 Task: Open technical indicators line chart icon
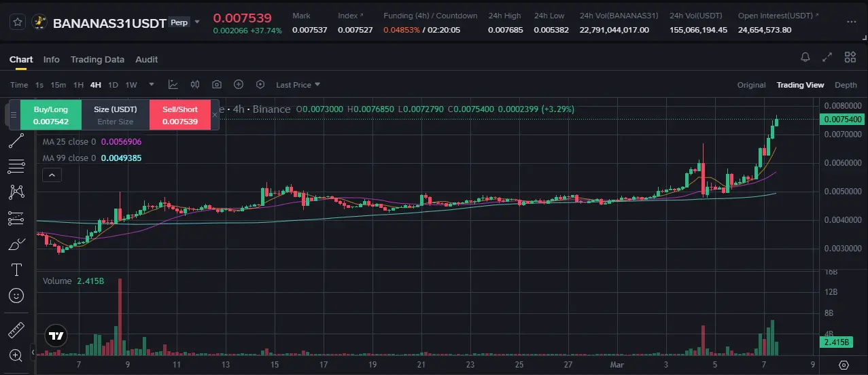tap(173, 85)
